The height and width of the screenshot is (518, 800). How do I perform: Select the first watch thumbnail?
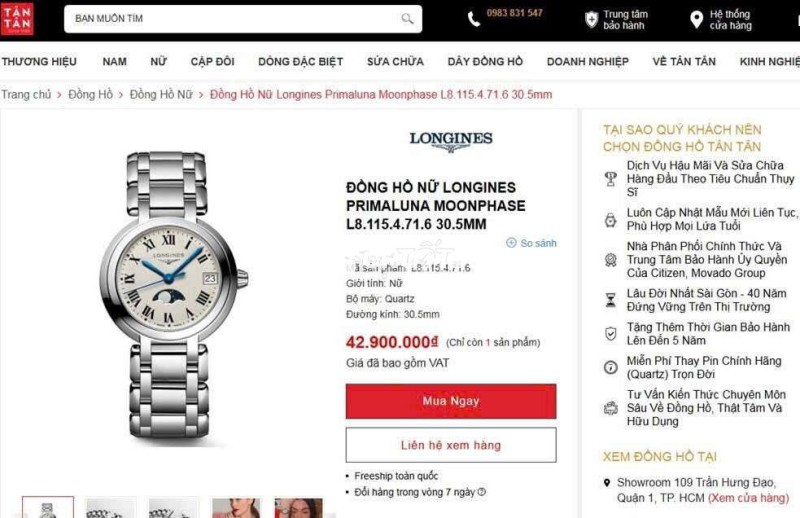tap(48, 507)
